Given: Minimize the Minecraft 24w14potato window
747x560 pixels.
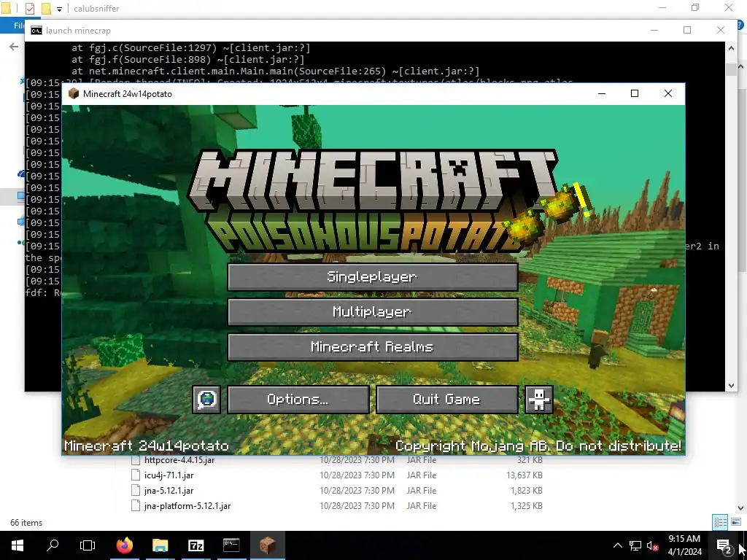Looking at the screenshot, I should tap(602, 94).
